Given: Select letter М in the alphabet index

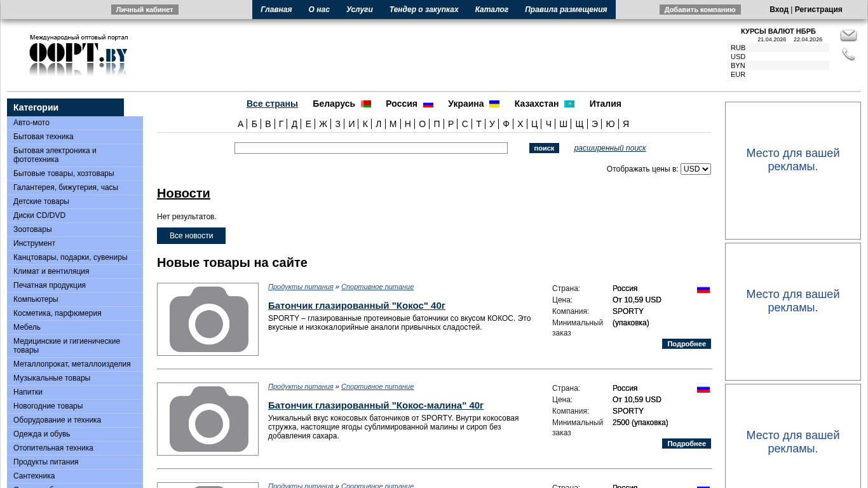Looking at the screenshot, I should click(x=393, y=124).
